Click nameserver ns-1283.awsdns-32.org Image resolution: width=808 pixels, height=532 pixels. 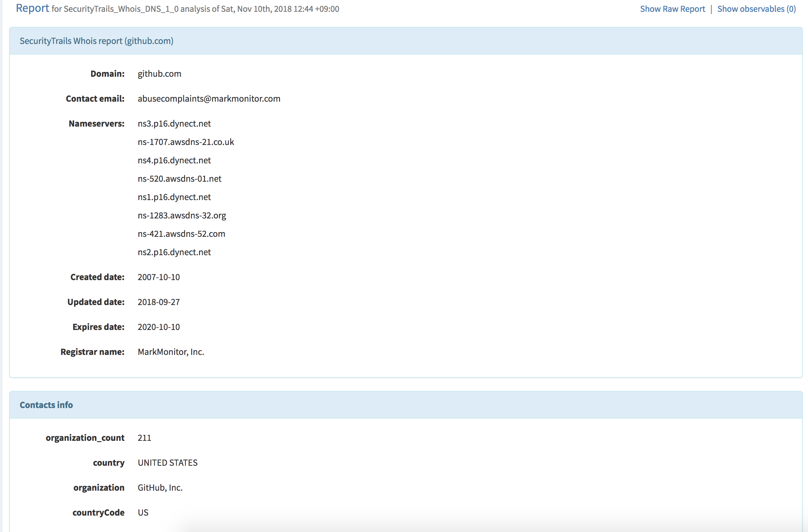(x=182, y=215)
